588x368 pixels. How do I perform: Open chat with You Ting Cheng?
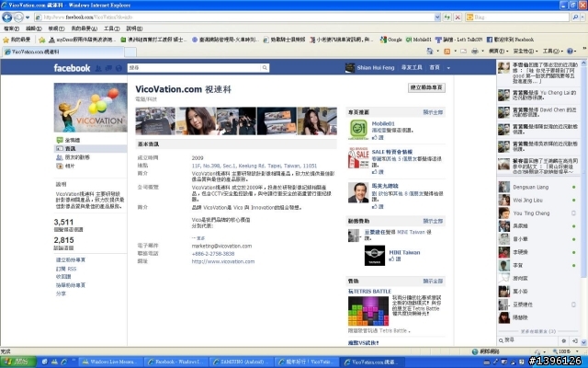(x=537, y=213)
